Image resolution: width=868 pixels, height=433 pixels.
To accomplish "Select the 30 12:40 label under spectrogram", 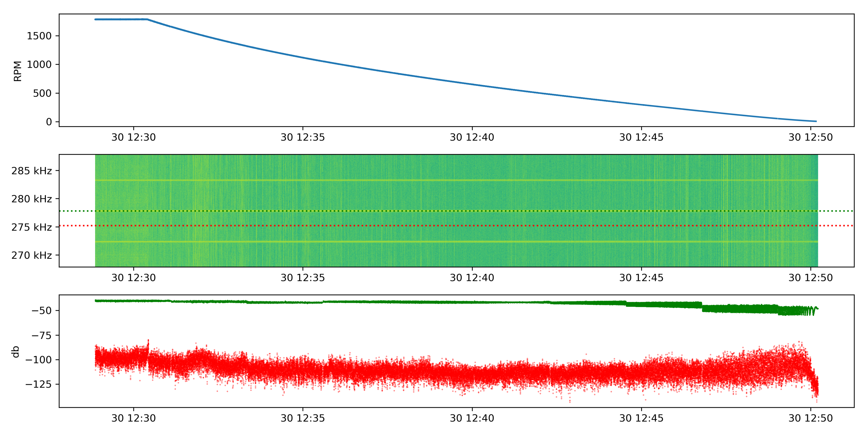I will 472,278.
